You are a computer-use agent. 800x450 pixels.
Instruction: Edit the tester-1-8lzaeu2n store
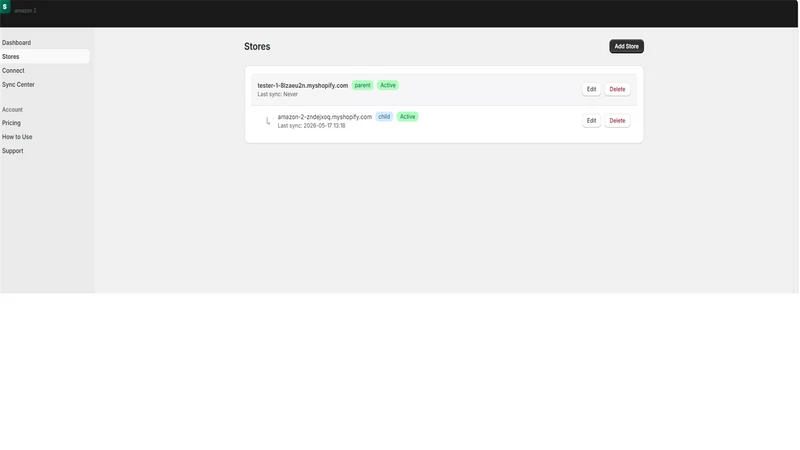point(591,89)
